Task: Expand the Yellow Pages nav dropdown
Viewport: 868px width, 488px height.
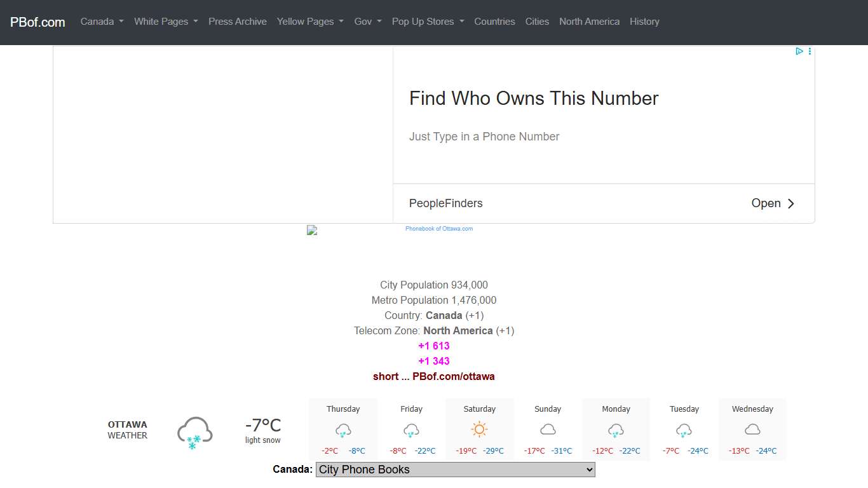Action: [x=310, y=22]
